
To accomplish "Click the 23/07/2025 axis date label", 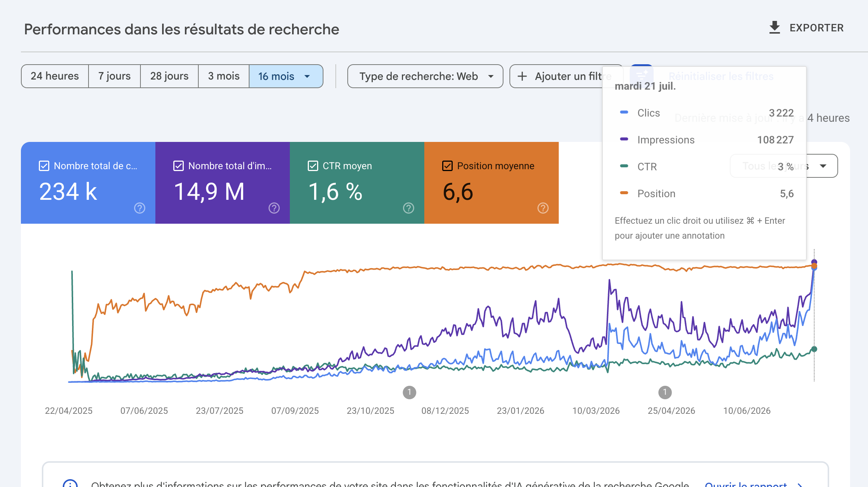I will coord(220,410).
